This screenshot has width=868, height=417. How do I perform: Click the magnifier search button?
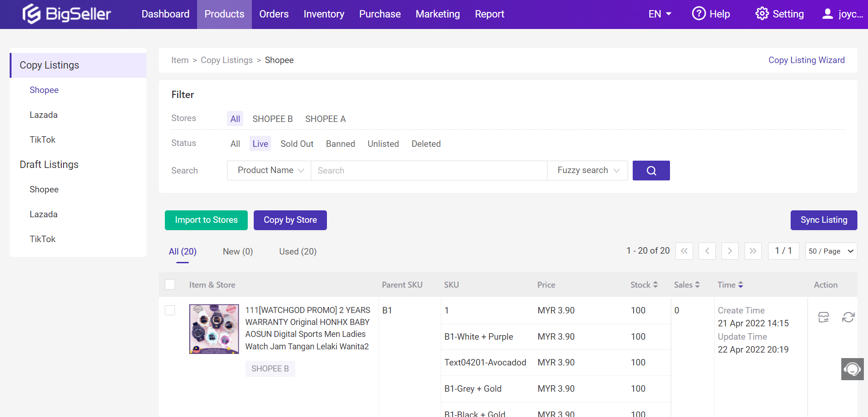point(651,171)
